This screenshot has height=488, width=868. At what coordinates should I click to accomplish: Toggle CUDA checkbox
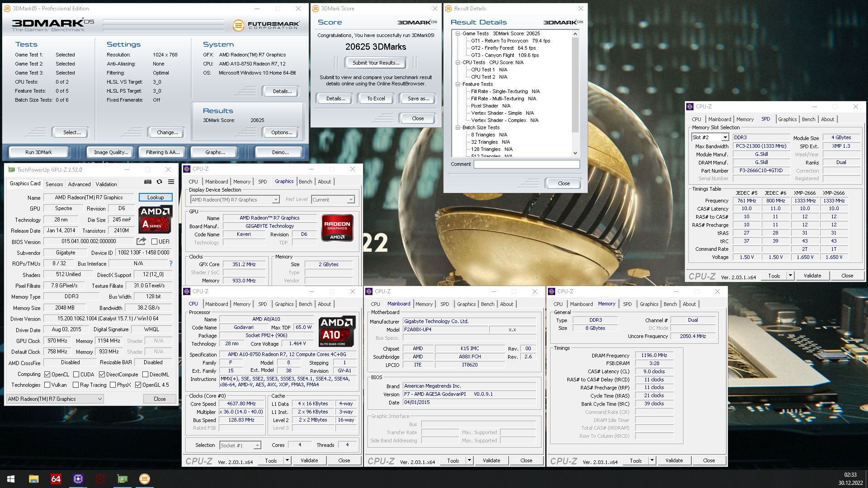[76, 375]
